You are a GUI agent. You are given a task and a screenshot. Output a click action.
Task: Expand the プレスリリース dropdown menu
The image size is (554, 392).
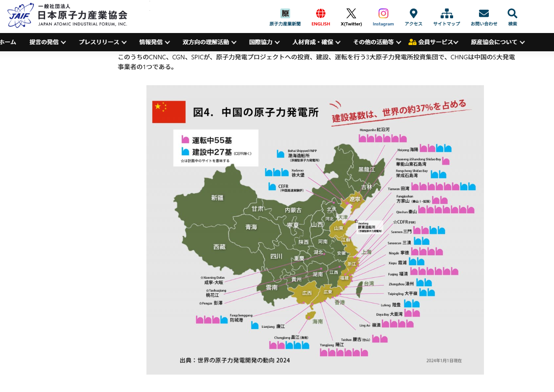click(x=103, y=42)
